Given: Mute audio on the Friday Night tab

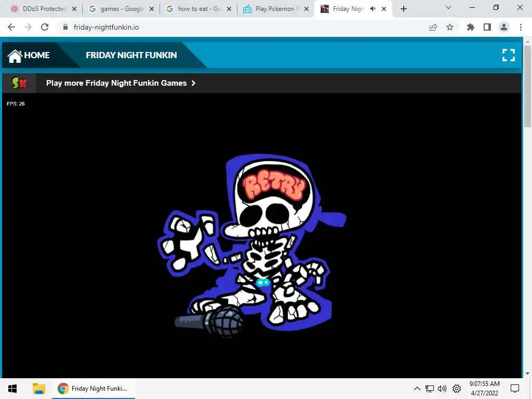Looking at the screenshot, I should [x=373, y=9].
